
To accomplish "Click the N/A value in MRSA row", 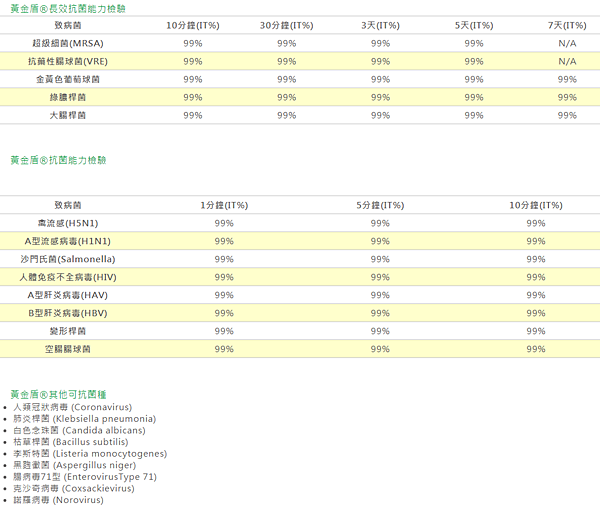I will pos(567,43).
